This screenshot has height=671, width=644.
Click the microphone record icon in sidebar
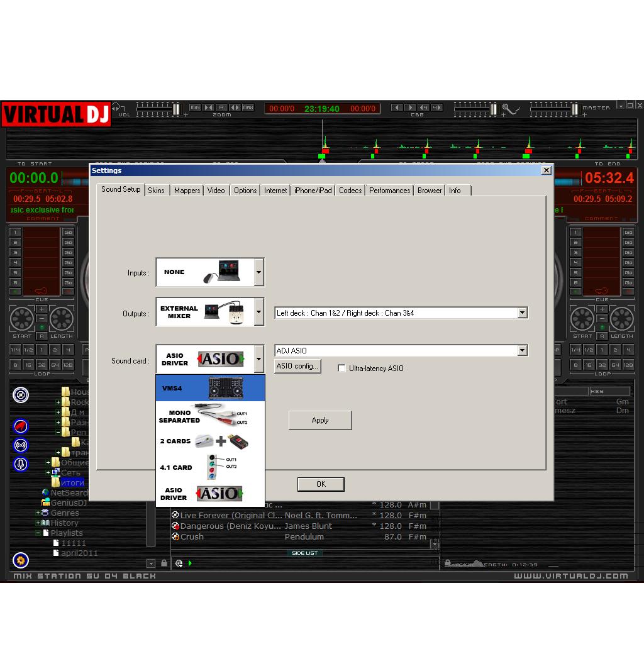pos(21,464)
